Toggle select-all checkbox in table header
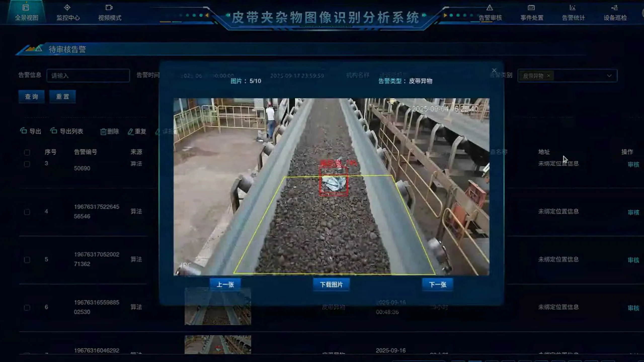 [x=27, y=152]
